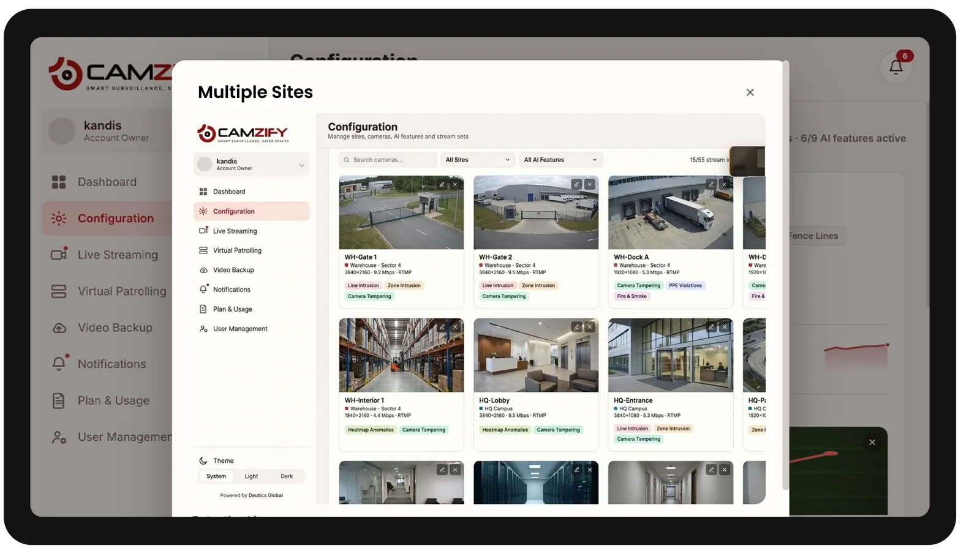The width and height of the screenshot is (980, 551).
Task: Remove the HQ-Entrance camera with its X icon
Action: point(725,327)
